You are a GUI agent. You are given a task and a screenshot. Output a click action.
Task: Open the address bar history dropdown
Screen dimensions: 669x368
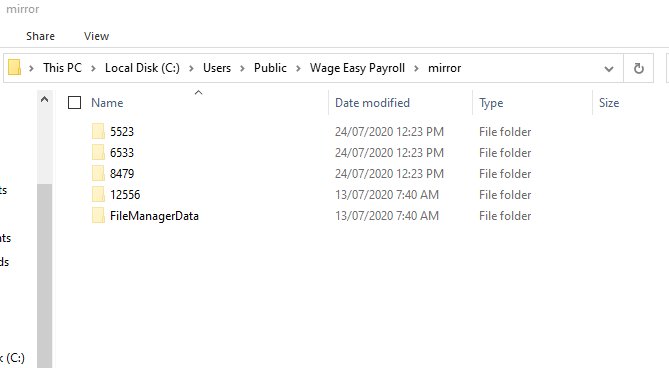pyautogui.click(x=609, y=69)
